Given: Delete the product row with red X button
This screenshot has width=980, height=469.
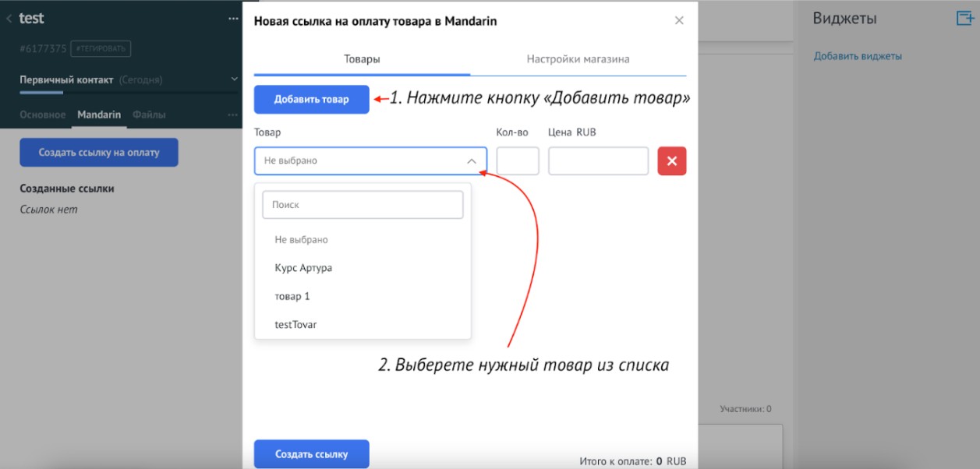Looking at the screenshot, I should pyautogui.click(x=672, y=161).
